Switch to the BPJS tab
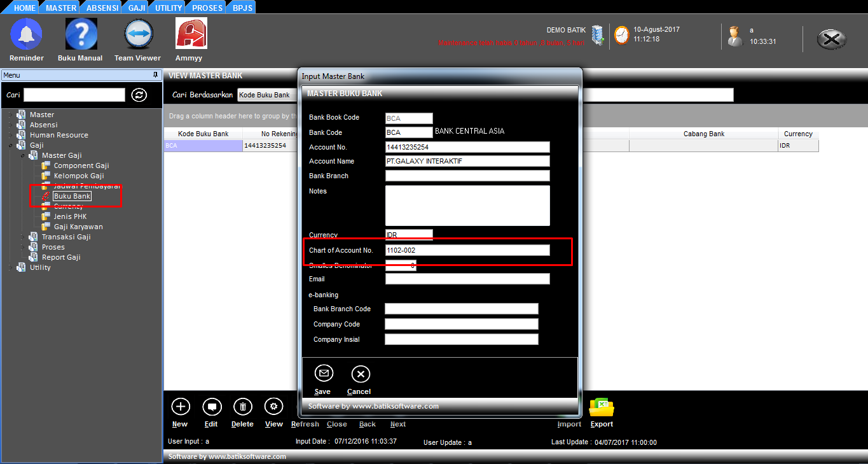The width and height of the screenshot is (868, 464). [x=242, y=8]
